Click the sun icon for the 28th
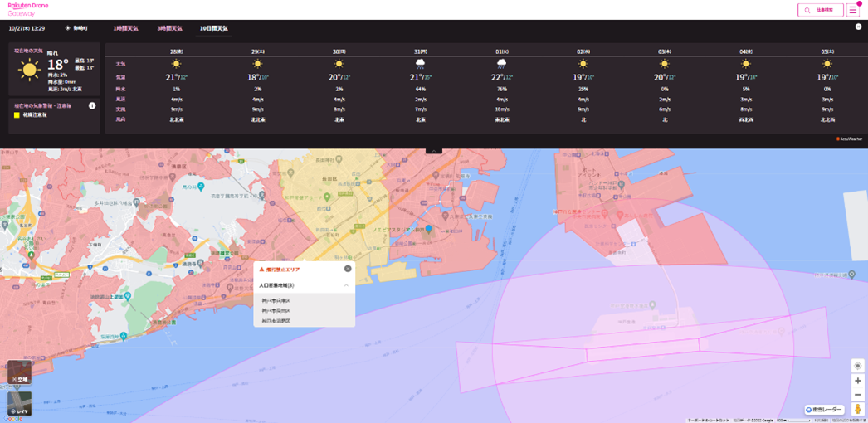Viewport: 868px width, 423px height. tap(177, 64)
